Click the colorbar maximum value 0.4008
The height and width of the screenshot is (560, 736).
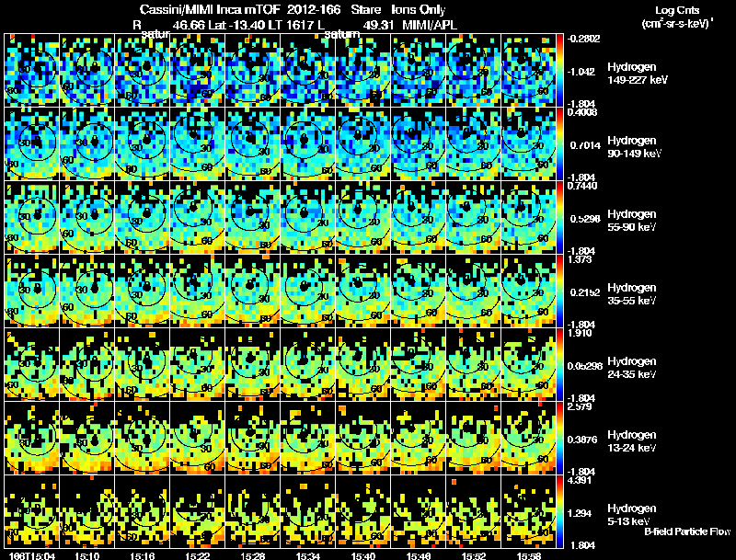click(582, 112)
